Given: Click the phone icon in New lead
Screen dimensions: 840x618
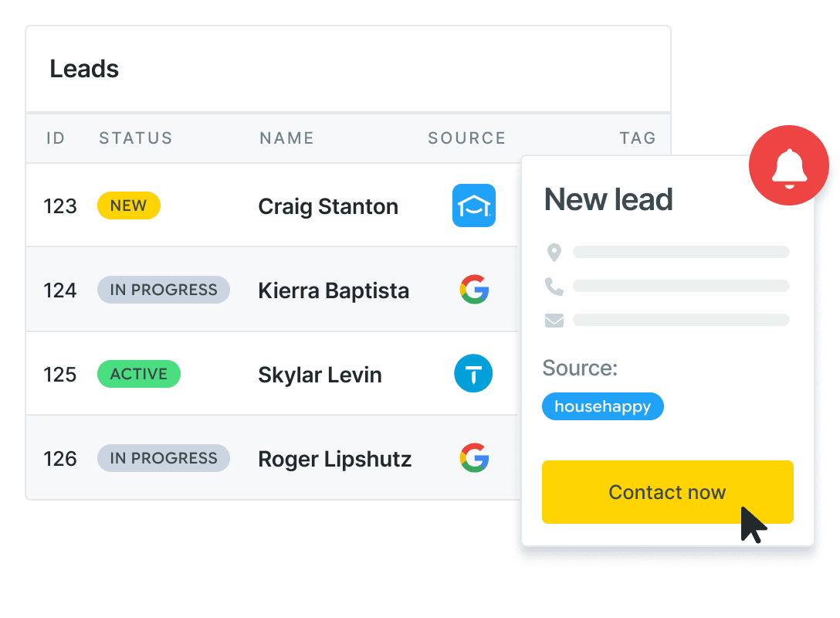Looking at the screenshot, I should [554, 287].
